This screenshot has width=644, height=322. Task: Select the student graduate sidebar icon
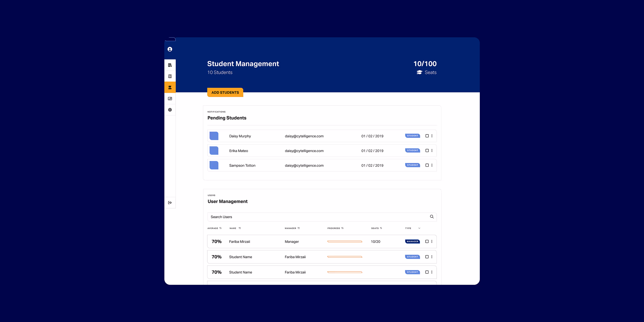point(170,87)
